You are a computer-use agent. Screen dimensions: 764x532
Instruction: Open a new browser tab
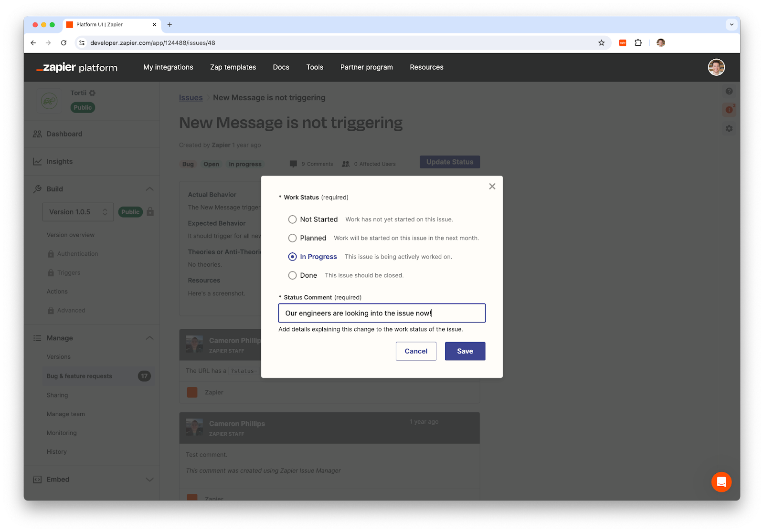point(170,25)
